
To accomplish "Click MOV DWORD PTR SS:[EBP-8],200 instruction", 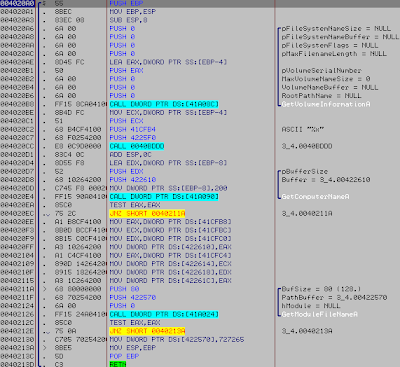I will [x=168, y=188].
